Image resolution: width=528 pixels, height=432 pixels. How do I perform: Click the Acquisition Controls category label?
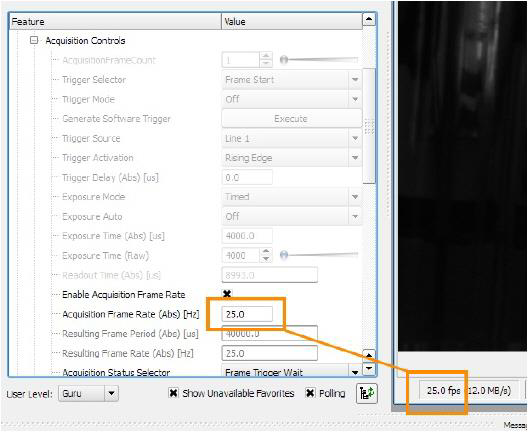click(85, 41)
